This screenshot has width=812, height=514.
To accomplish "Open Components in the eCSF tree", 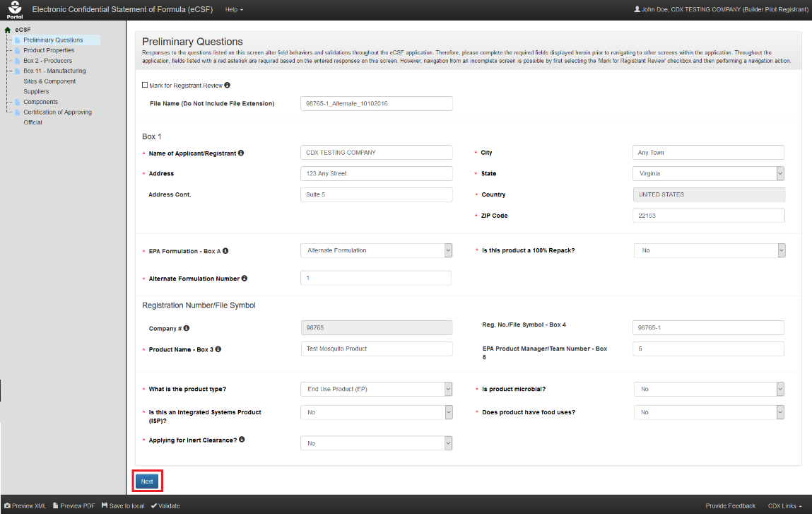I will (40, 102).
